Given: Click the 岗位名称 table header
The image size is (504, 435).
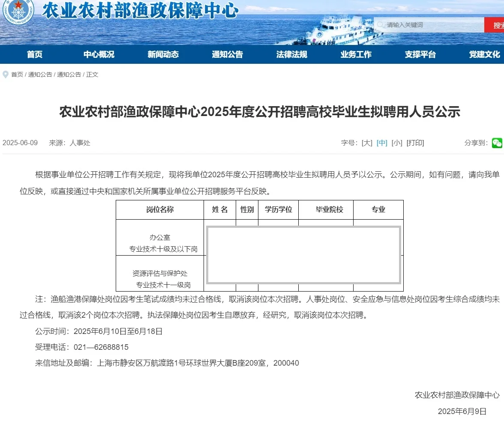Looking at the screenshot, I should [160, 210].
